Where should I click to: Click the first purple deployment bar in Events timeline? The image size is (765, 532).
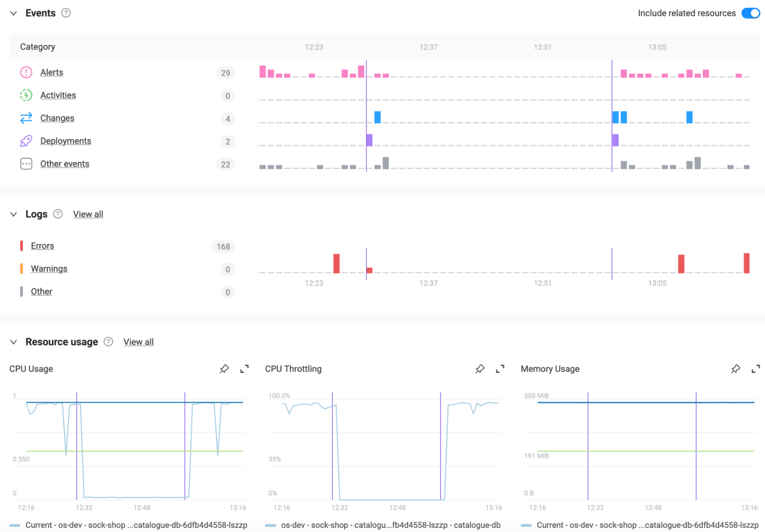click(369, 140)
